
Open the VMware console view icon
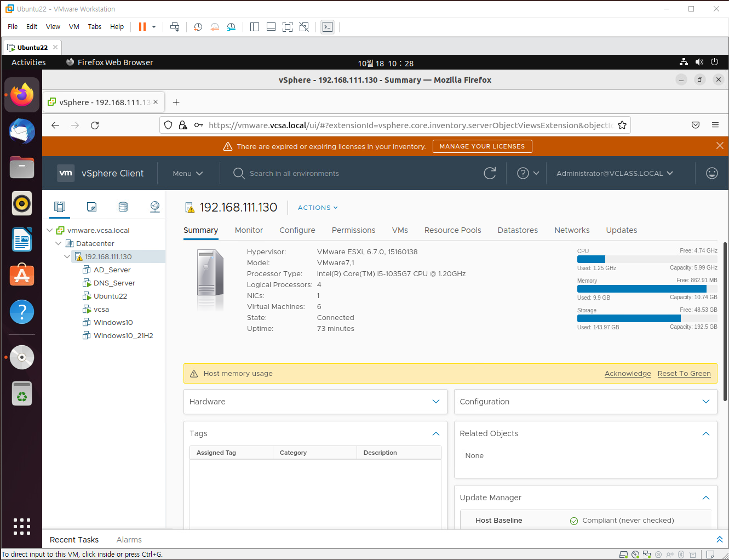(x=328, y=27)
